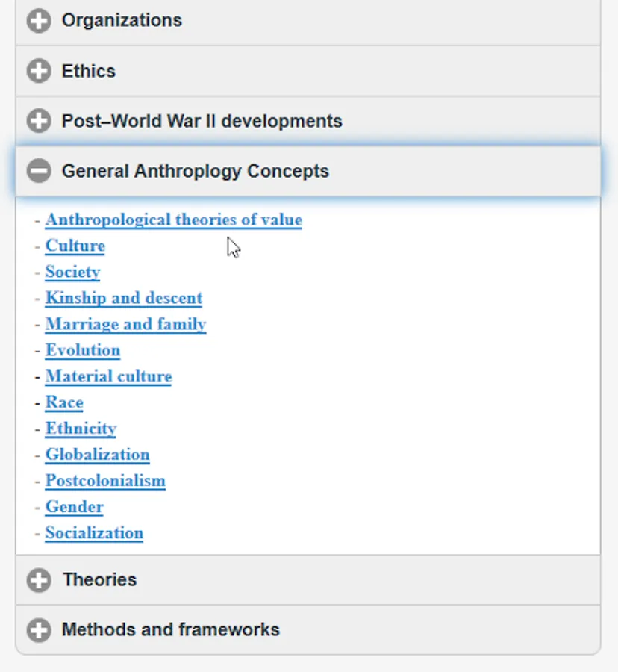
Task: Click the plus icon beside Organizations
Action: (39, 21)
